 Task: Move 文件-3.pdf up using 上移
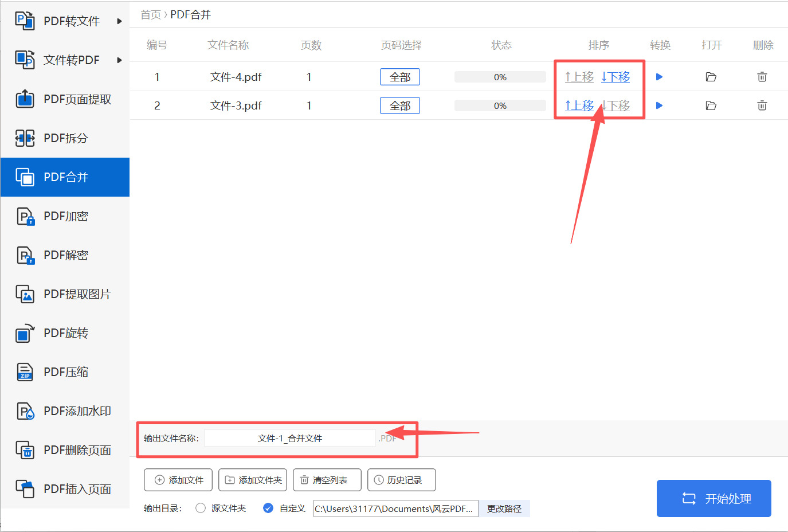click(579, 105)
